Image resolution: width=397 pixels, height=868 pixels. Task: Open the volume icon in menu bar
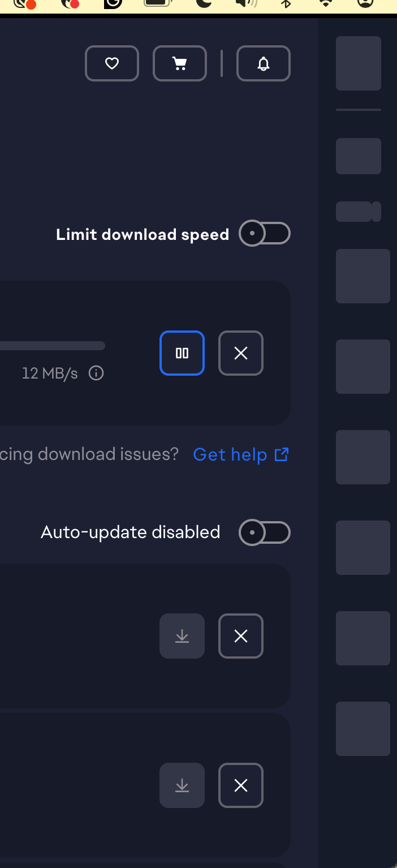(245, 3)
